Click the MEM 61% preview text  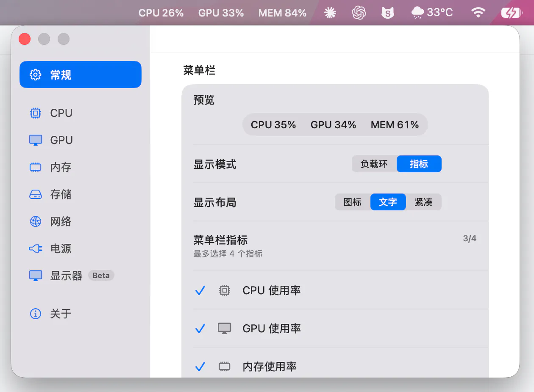(x=395, y=125)
